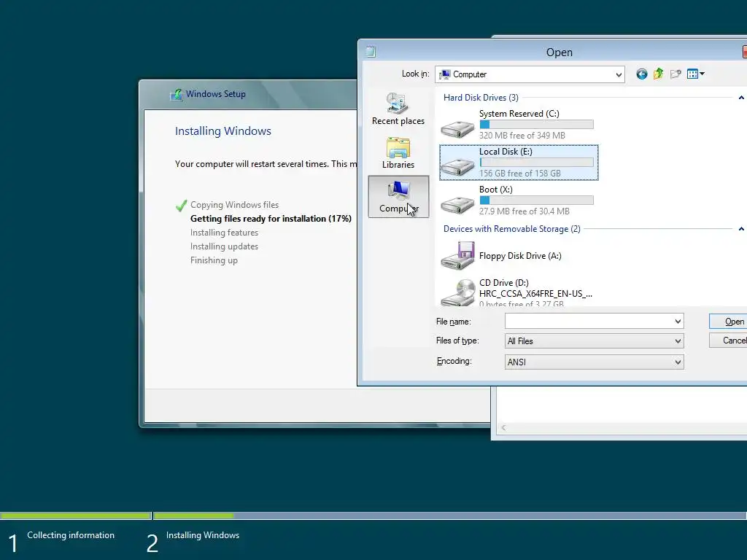Image resolution: width=747 pixels, height=560 pixels.
Task: Click the Notepad icon in the Open dialog title bar
Action: (x=371, y=52)
